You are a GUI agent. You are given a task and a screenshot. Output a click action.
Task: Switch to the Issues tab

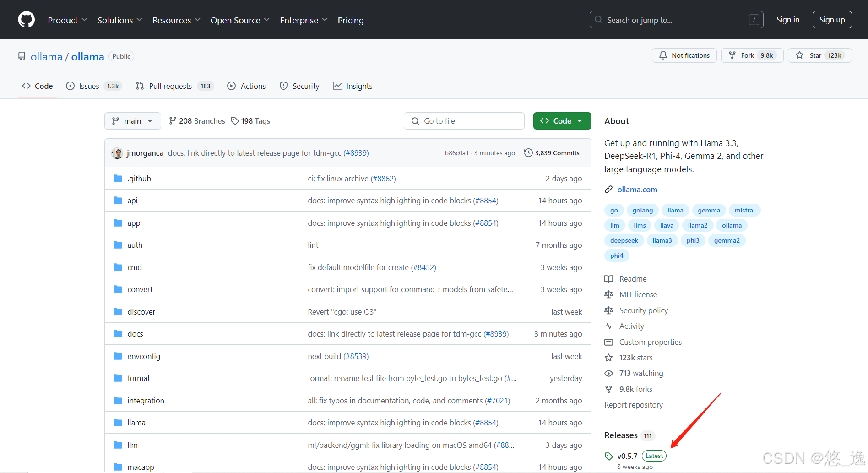tap(94, 86)
